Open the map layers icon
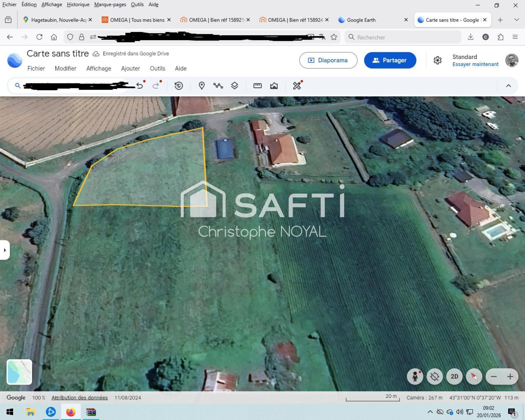 point(235,86)
